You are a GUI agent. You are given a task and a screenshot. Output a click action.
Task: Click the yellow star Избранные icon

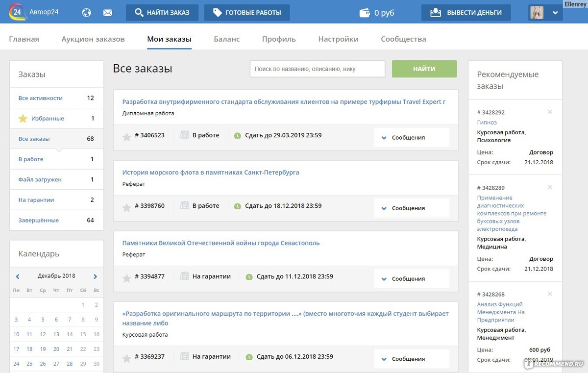23,119
